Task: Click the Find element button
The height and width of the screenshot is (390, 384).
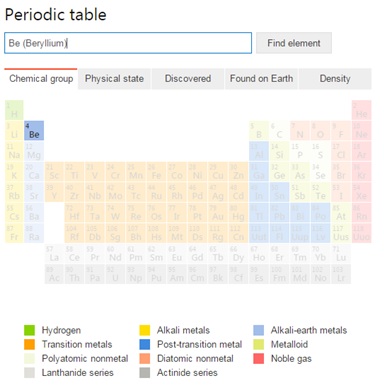Action: pyautogui.click(x=294, y=43)
